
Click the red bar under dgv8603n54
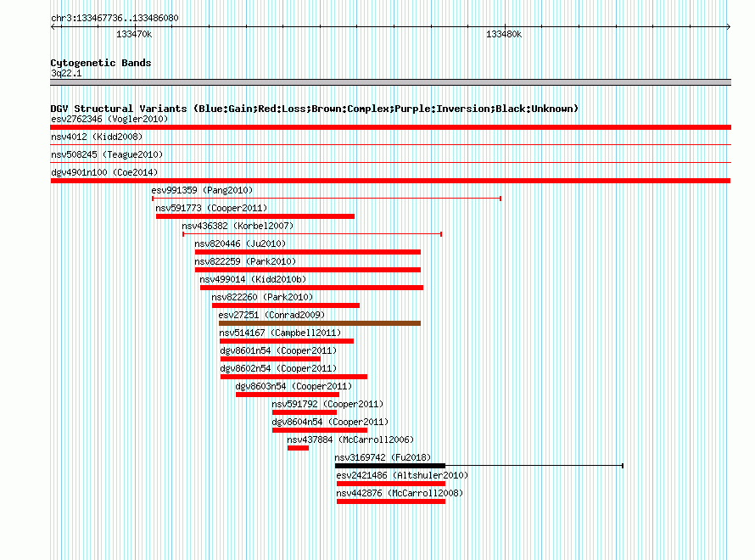tap(288, 395)
